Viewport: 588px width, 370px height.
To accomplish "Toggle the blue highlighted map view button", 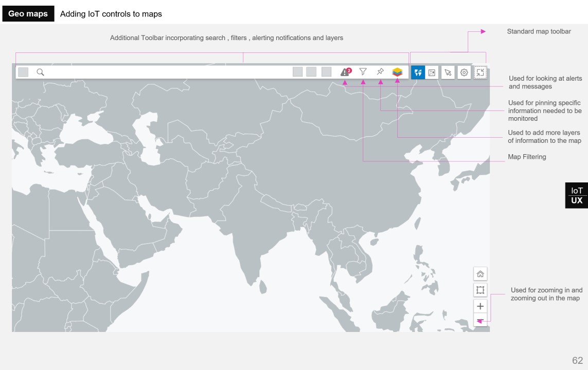I will (418, 72).
